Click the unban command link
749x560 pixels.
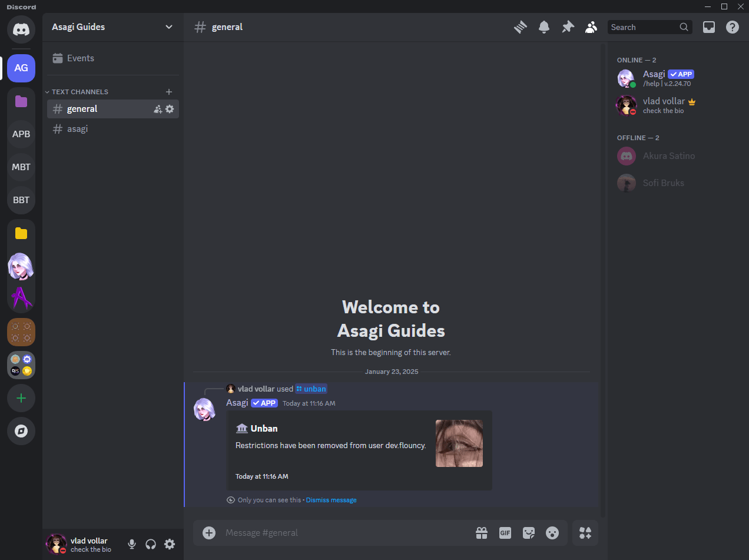tap(311, 389)
